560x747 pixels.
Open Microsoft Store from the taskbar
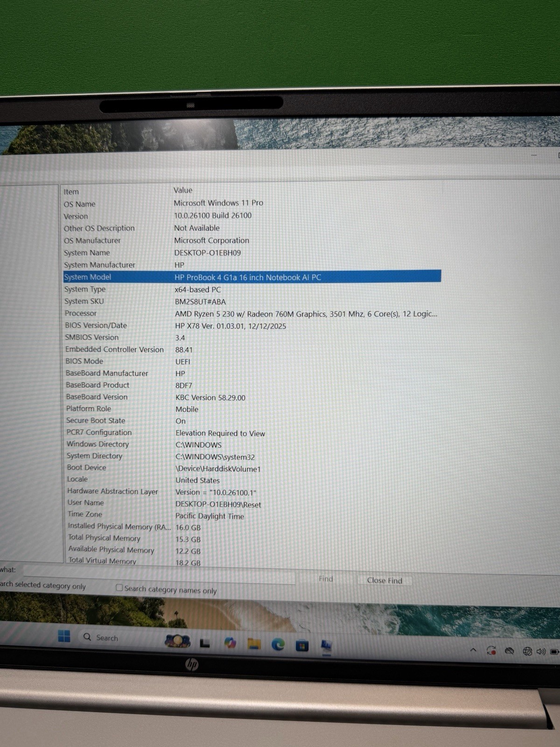click(x=302, y=646)
